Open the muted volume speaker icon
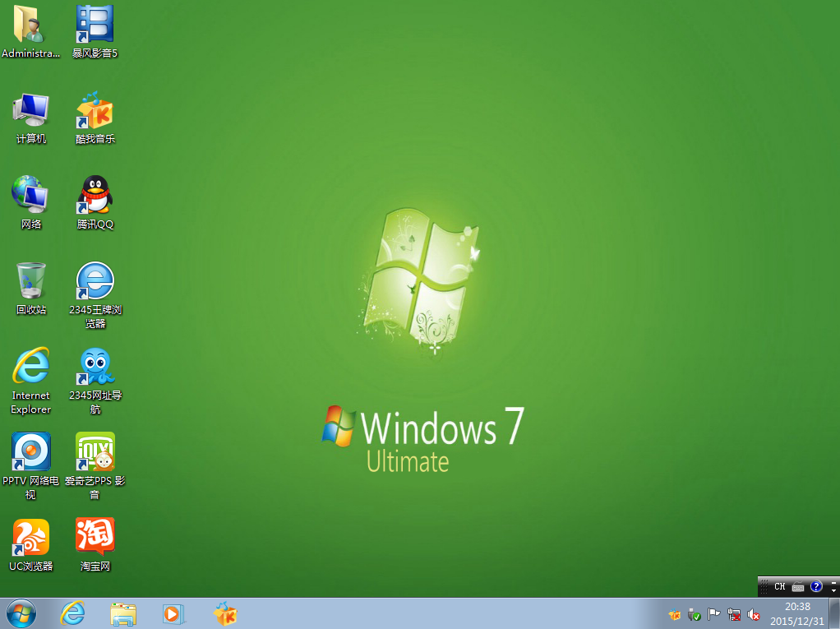Viewport: 840px width, 629px height. [753, 614]
